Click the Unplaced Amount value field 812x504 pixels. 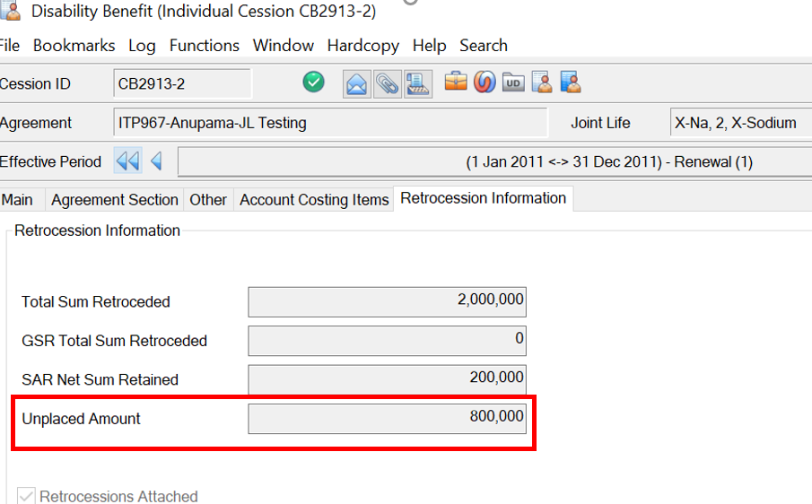click(x=387, y=419)
